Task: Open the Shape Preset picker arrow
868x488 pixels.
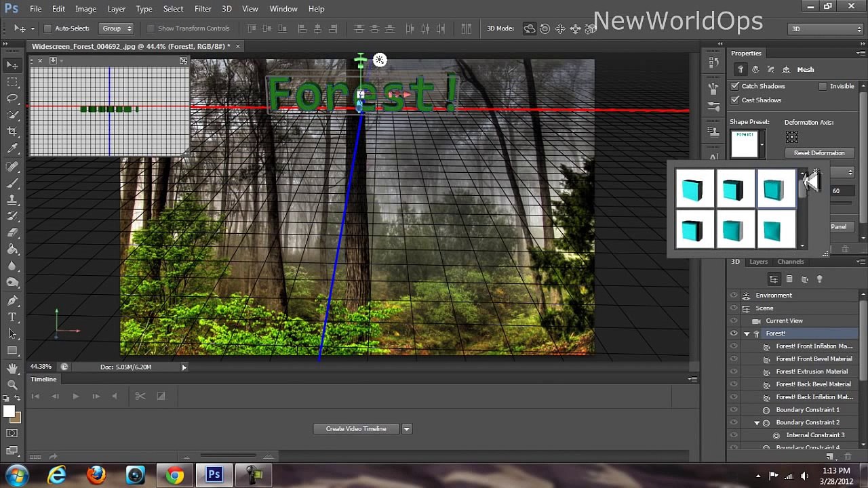Action: pos(762,144)
